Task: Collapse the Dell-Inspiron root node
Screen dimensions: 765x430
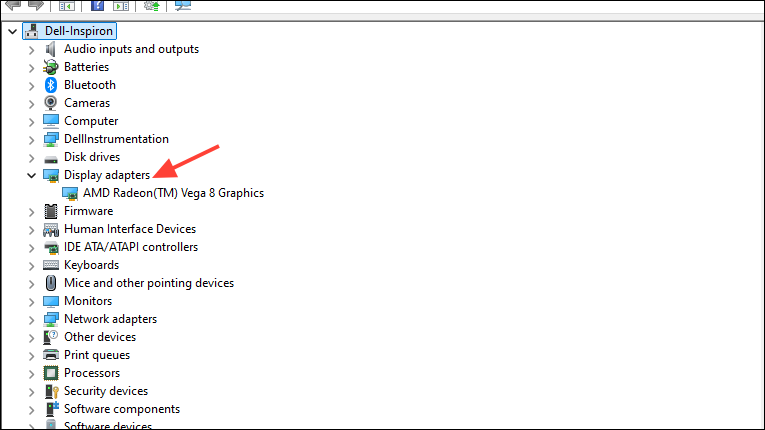Action: click(13, 32)
